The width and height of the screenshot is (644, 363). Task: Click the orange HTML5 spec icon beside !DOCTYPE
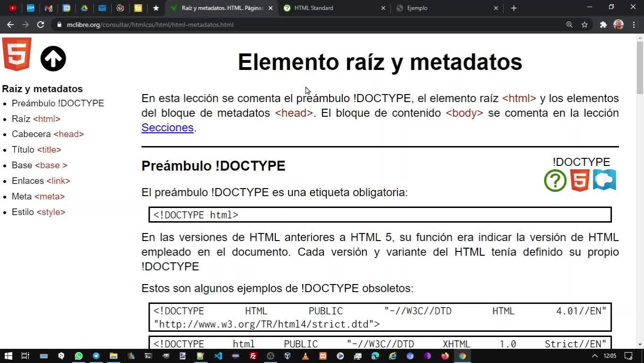click(580, 181)
